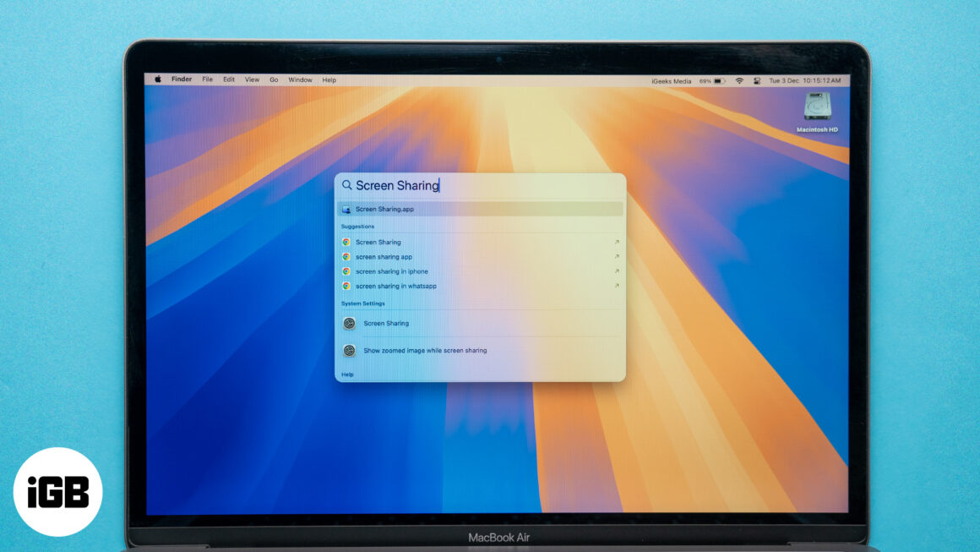This screenshot has height=552, width=980.
Task: Click the magnifying glass icon in Spotlight
Action: point(346,185)
